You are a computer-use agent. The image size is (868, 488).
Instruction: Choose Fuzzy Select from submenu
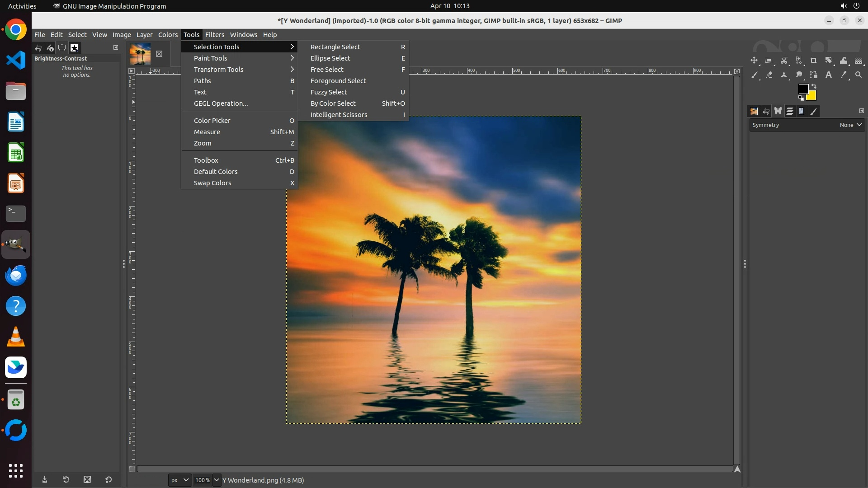pyautogui.click(x=329, y=92)
